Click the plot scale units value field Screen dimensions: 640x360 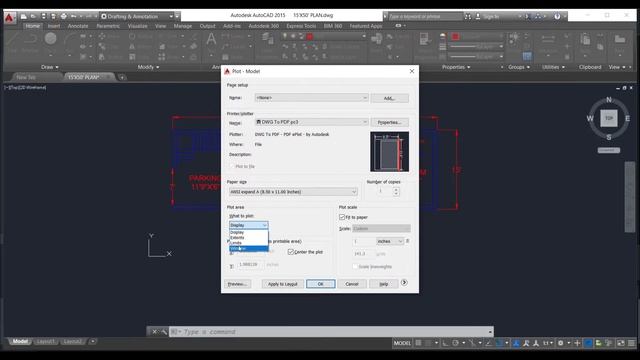[x=363, y=254]
